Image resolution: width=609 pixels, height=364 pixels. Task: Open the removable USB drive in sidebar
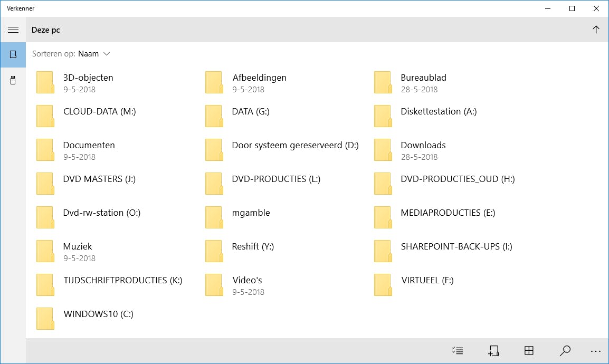tap(13, 80)
